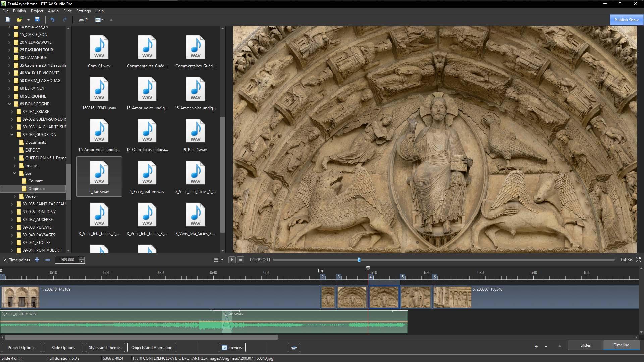Open Objects and Animation editor
This screenshot has height=362, width=644.
coord(152,348)
